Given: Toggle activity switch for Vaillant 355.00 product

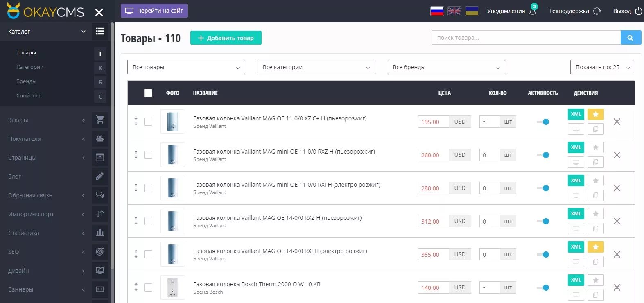Looking at the screenshot, I should (x=543, y=254).
